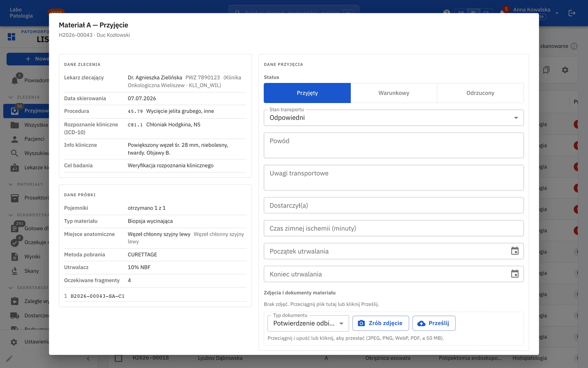588x368 pixels.
Task: Collapse the SEKRETARIAT sidebar section
Action: (11, 288)
